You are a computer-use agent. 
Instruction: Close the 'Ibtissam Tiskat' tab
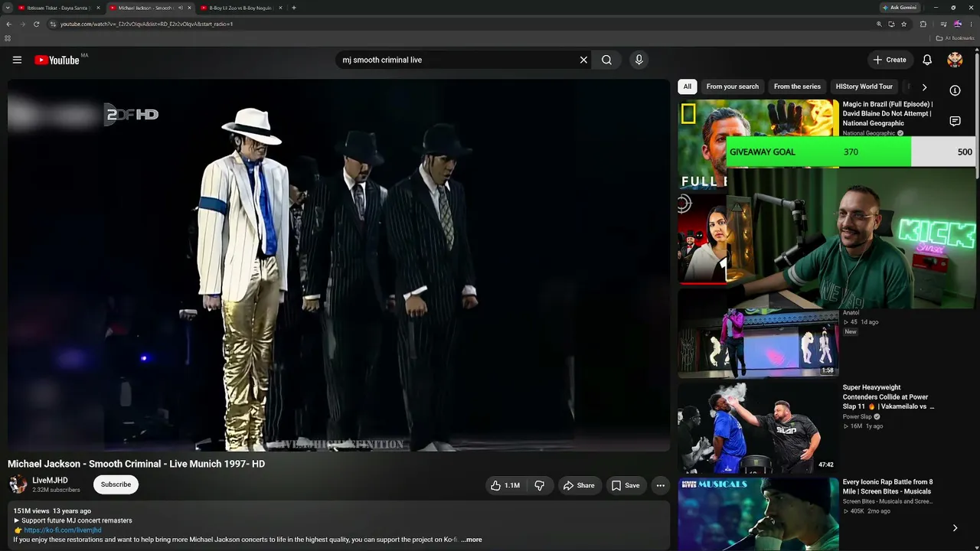[x=98, y=8]
